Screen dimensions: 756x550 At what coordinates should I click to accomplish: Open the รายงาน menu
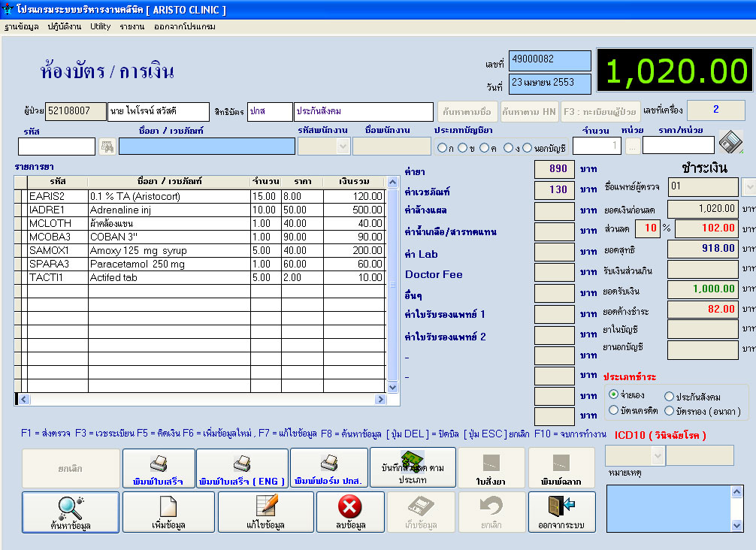pos(132,26)
